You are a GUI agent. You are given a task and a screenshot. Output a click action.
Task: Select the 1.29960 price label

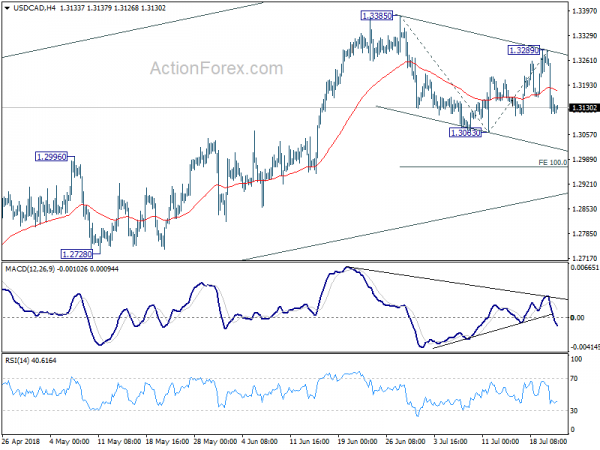click(51, 157)
